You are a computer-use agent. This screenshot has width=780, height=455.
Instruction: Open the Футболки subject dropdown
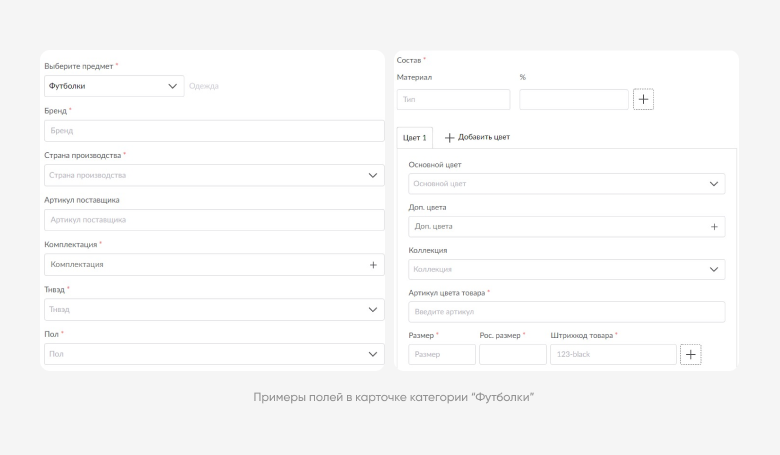point(114,86)
